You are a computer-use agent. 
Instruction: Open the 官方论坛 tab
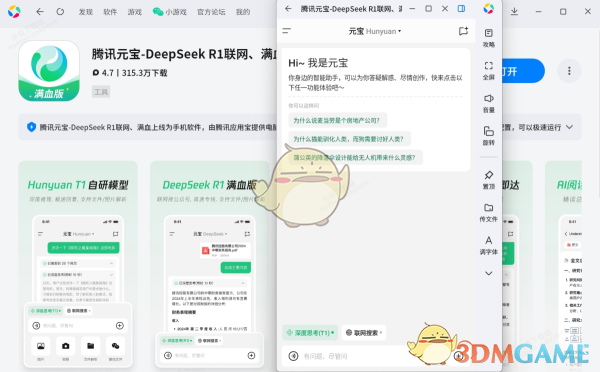pyautogui.click(x=211, y=12)
